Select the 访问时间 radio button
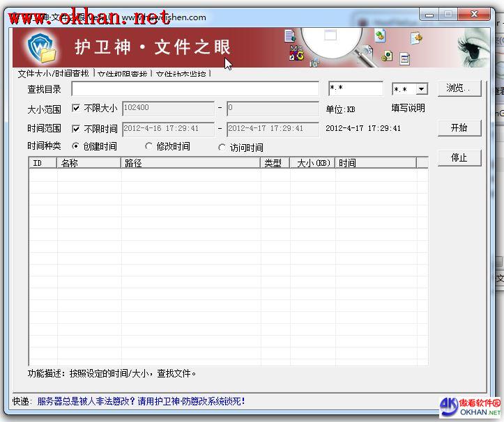The width and height of the screenshot is (504, 422). point(222,148)
